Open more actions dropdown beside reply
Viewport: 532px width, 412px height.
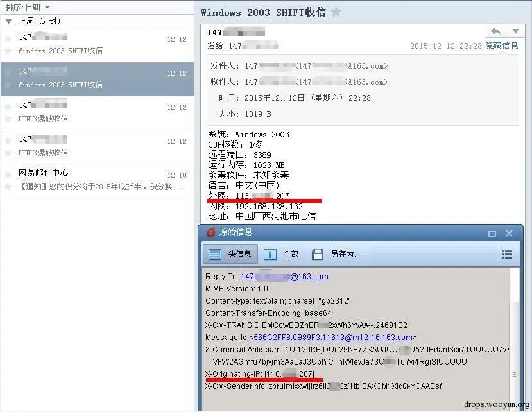point(515,31)
